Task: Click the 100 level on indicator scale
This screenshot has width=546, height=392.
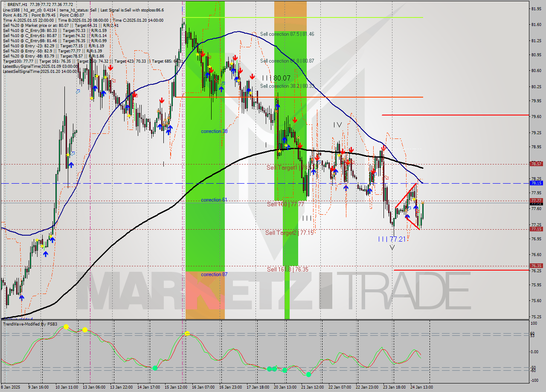Action: [x=534, y=324]
